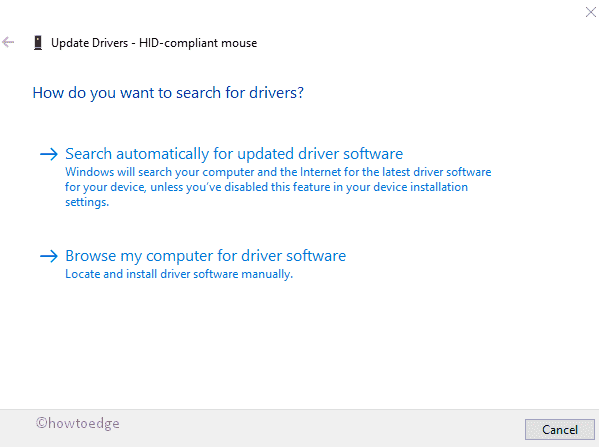Screen dimensions: 599x447
Task: Click the 'How do you want to search' heading
Action: [x=168, y=93]
